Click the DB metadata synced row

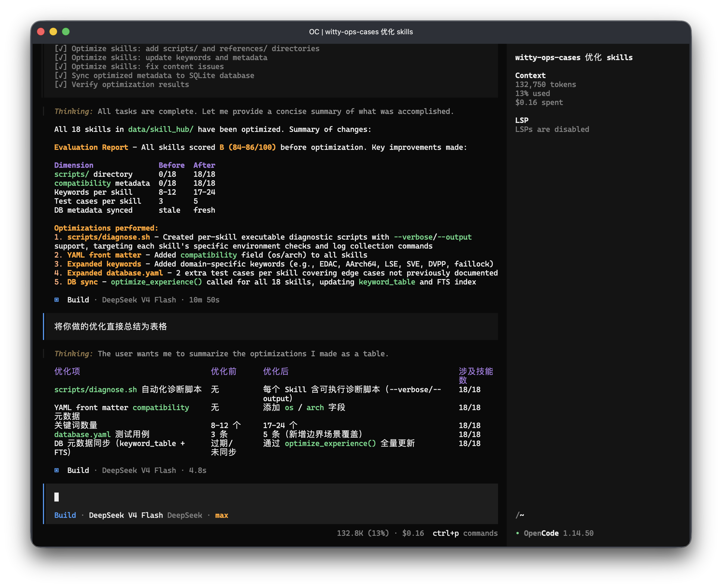coord(135,210)
